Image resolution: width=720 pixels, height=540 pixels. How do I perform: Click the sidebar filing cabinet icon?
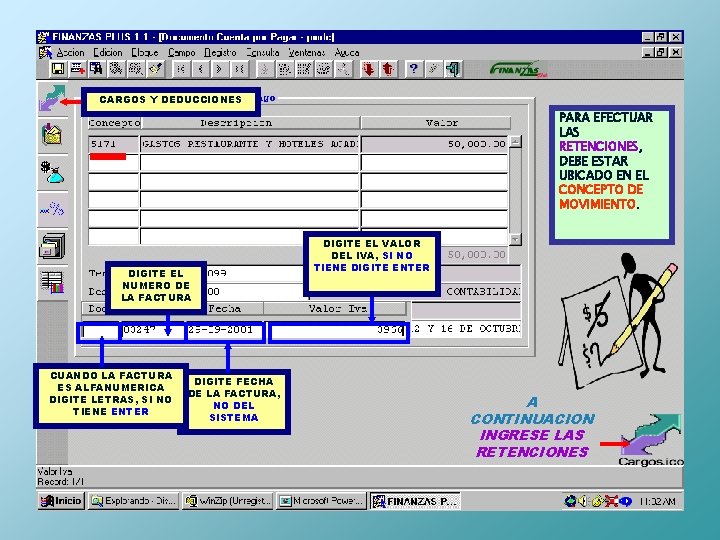pos(52,246)
